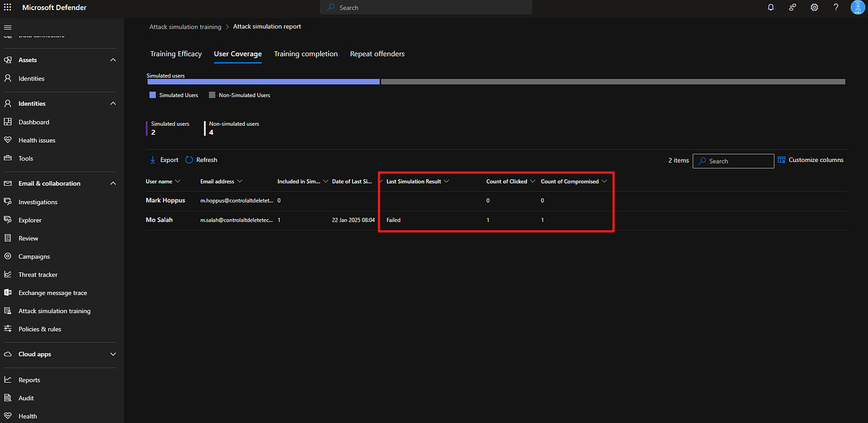This screenshot has height=423, width=868.
Task: Toggle the hamburger navigation menu
Action: pyautogui.click(x=8, y=27)
